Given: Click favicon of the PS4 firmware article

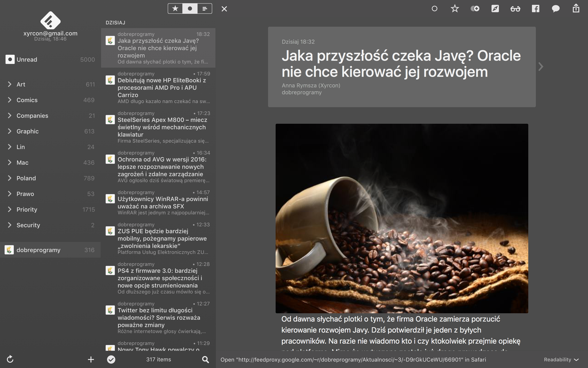Looking at the screenshot, I should [110, 271].
